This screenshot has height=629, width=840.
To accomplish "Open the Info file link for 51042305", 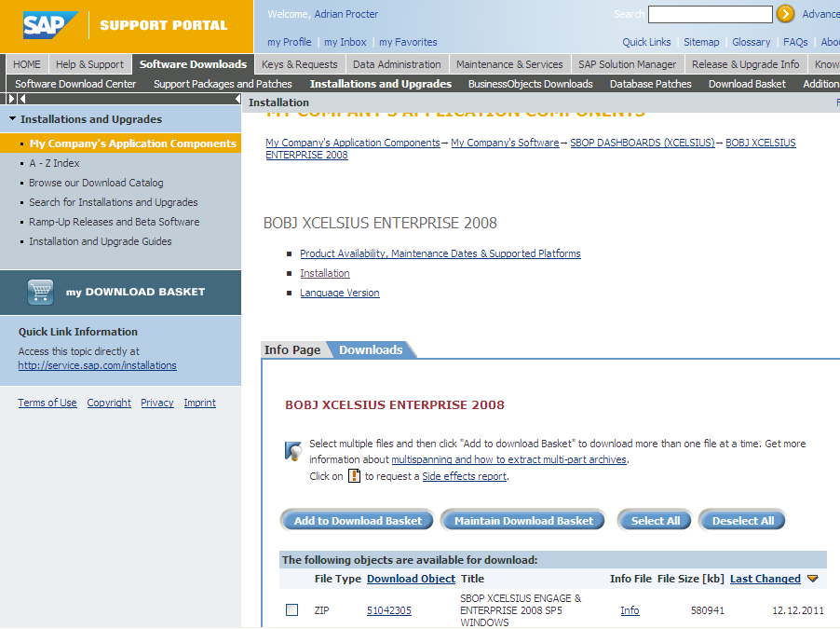I will click(630, 610).
